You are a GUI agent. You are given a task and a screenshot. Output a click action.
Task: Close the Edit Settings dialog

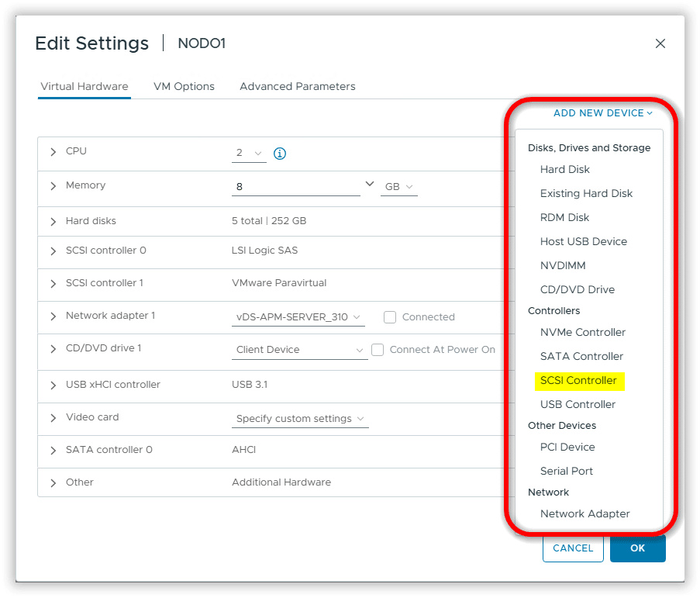tap(660, 43)
